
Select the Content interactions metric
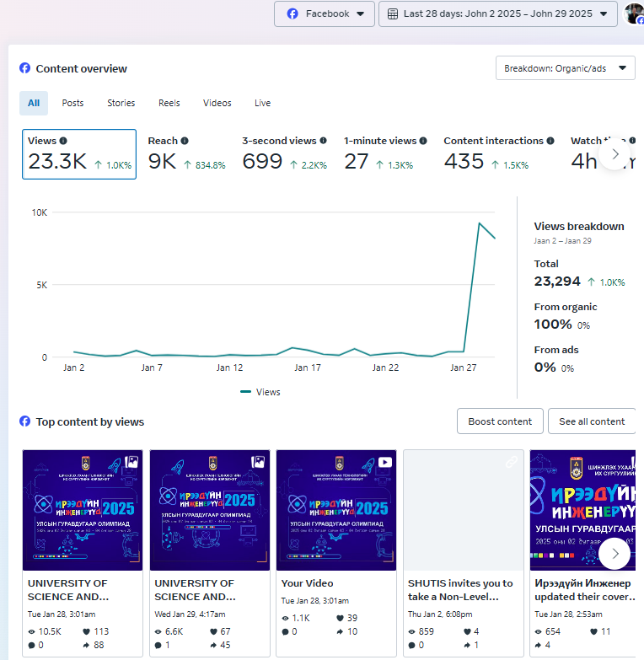[x=499, y=154]
